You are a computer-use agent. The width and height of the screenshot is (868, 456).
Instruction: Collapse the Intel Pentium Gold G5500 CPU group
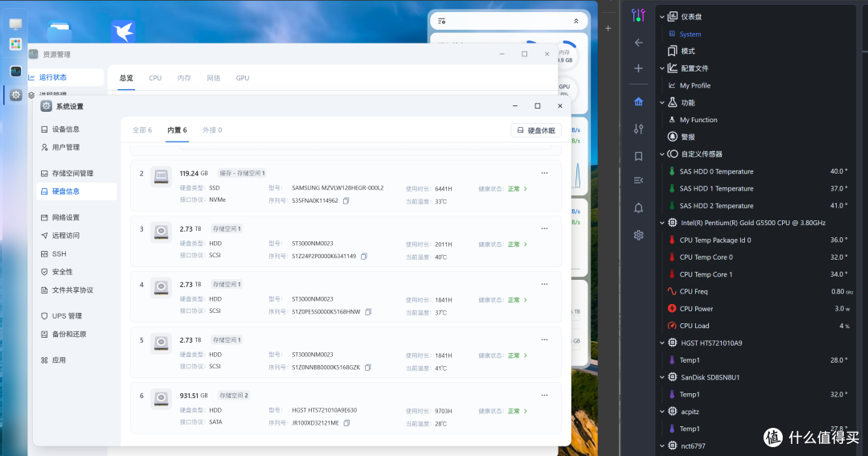(x=662, y=223)
